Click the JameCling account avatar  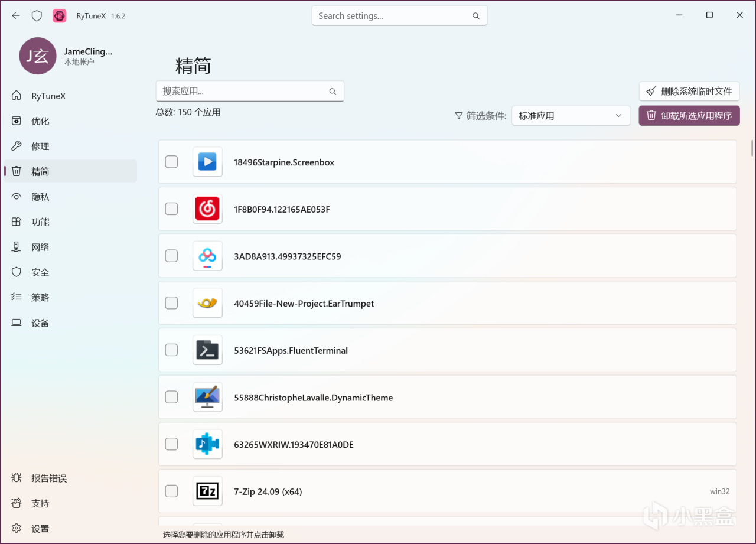point(38,56)
